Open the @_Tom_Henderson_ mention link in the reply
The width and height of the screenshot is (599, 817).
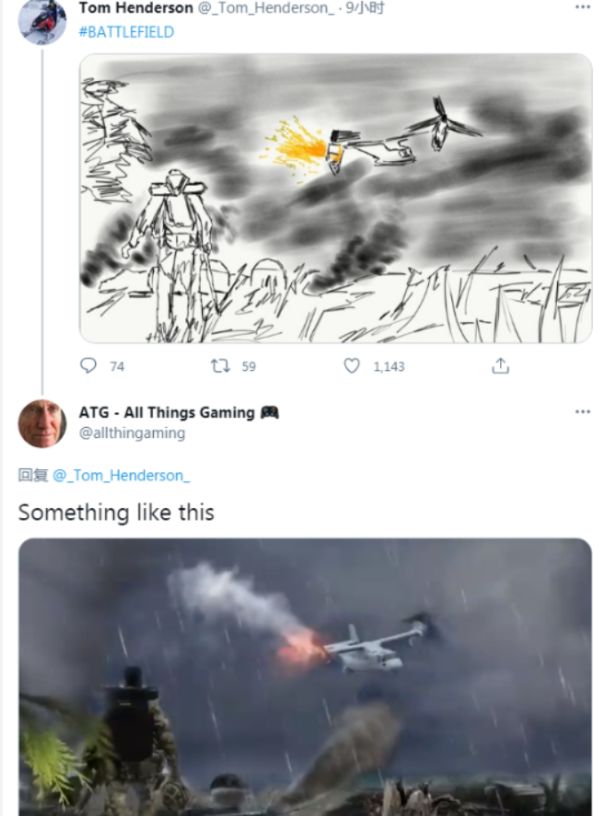tap(121, 475)
